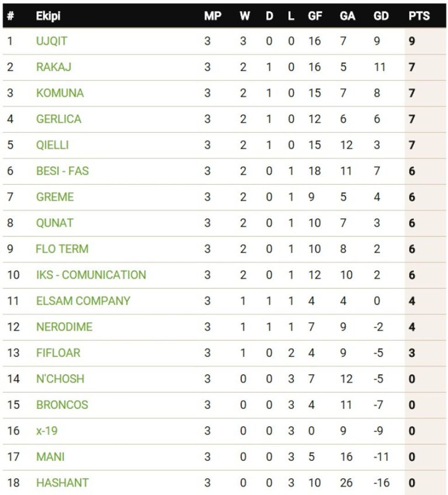The image size is (448, 495).
Task: Click the x-19 team link
Action: 47,431
